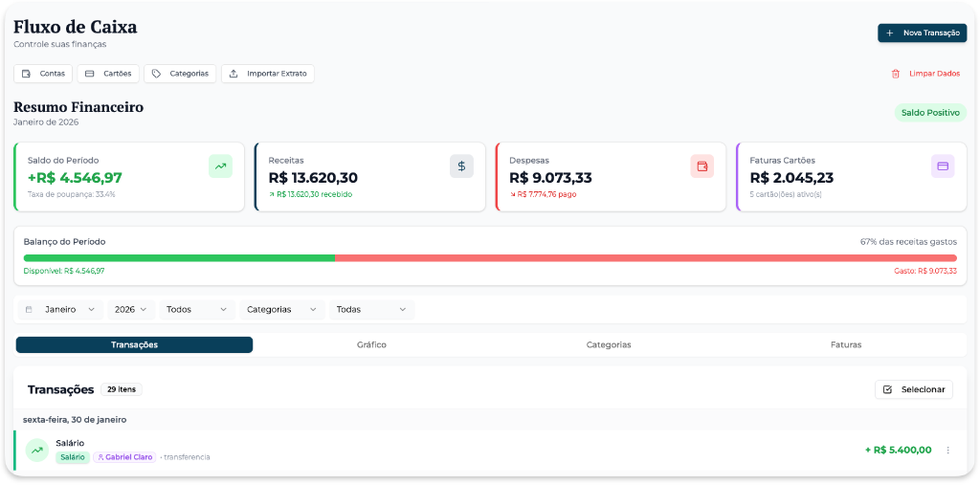This screenshot has height=485, width=980.
Task: Click the red portion of balance bar
Action: click(x=646, y=258)
